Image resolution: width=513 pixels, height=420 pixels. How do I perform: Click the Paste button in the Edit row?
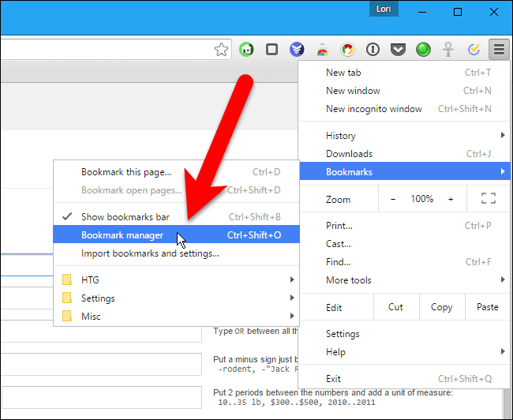point(487,307)
